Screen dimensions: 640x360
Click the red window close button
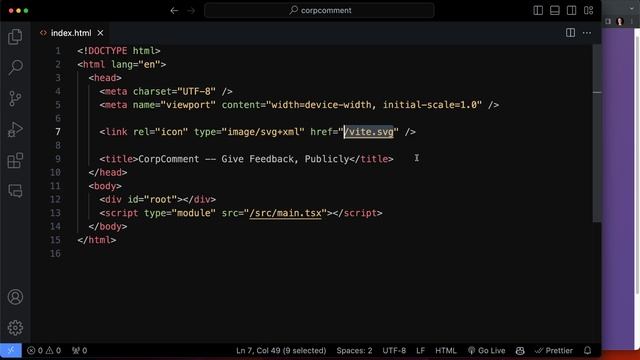(11, 11)
